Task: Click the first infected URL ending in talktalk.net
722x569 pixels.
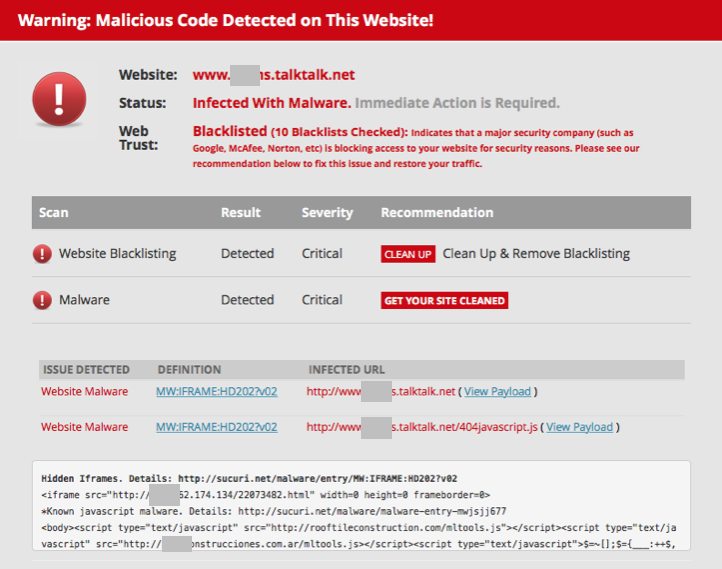Action: point(381,391)
